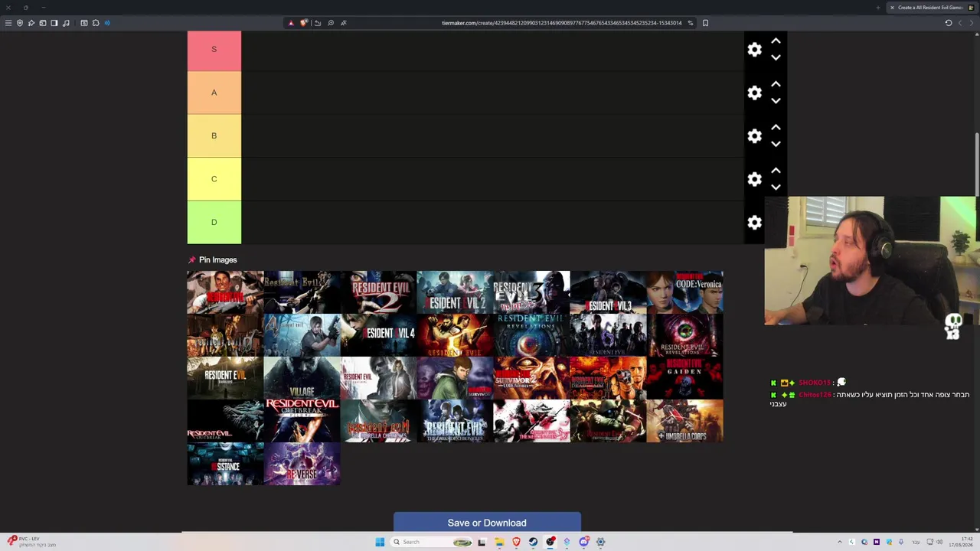Select the Resident Evil Village cover
The height and width of the screenshot is (551, 980).
302,378
